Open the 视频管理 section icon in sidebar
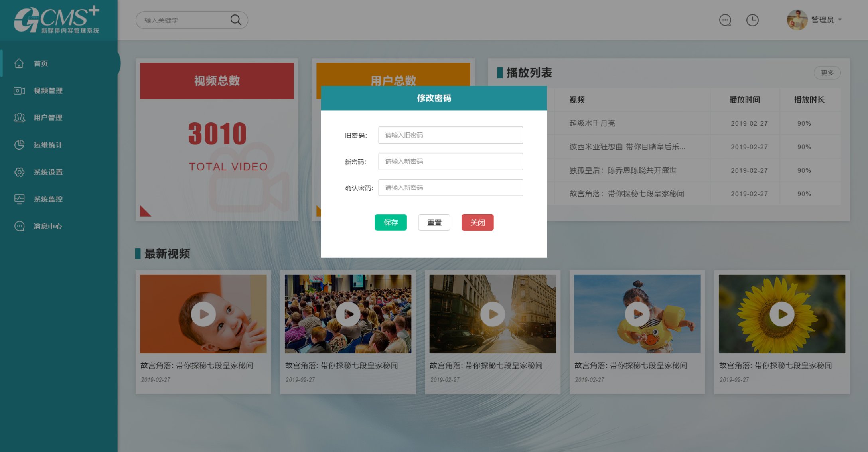This screenshot has height=452, width=868. (19, 91)
